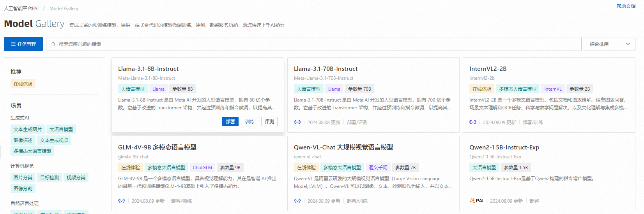The width and height of the screenshot is (644, 214).
Task: Open the 综合排序 sort dropdown
Action: (x=610, y=44)
